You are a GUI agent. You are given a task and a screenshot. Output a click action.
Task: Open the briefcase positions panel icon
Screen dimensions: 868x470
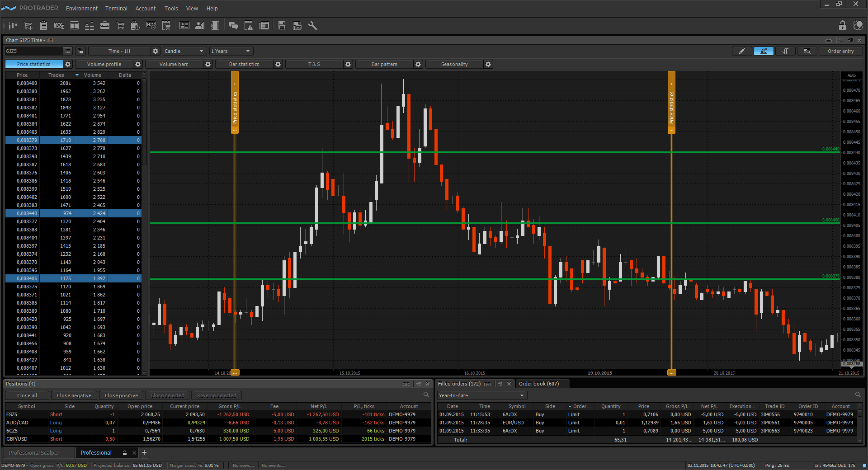(105, 26)
